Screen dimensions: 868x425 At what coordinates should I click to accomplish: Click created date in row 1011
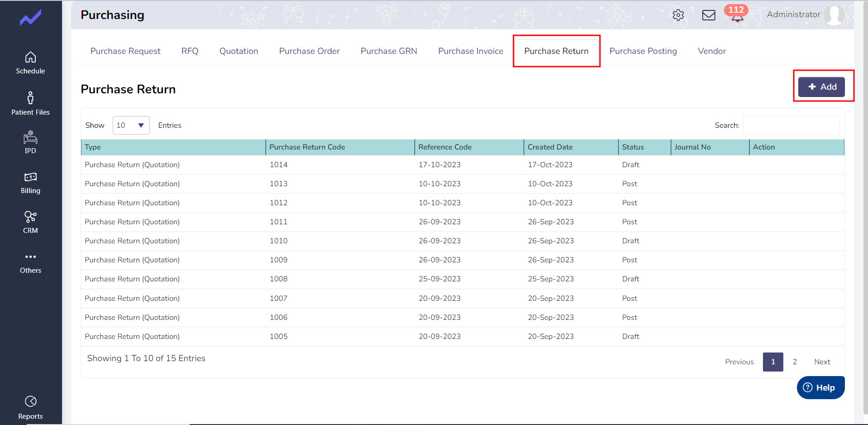551,222
